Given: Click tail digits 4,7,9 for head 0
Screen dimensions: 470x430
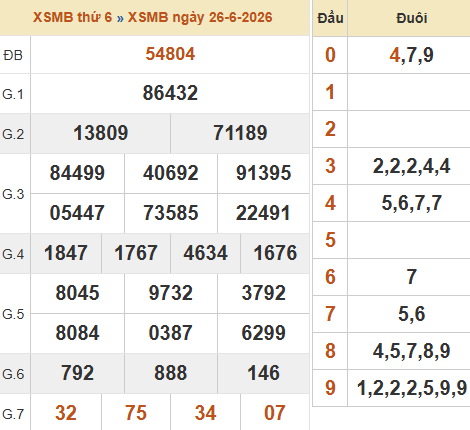Looking at the screenshot, I should pos(412,55).
